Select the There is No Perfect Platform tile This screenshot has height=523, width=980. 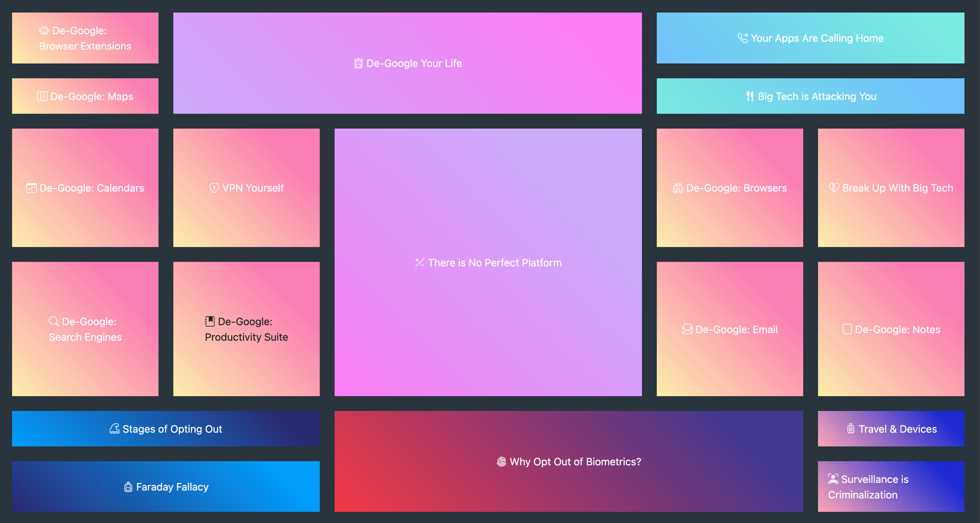click(x=488, y=262)
